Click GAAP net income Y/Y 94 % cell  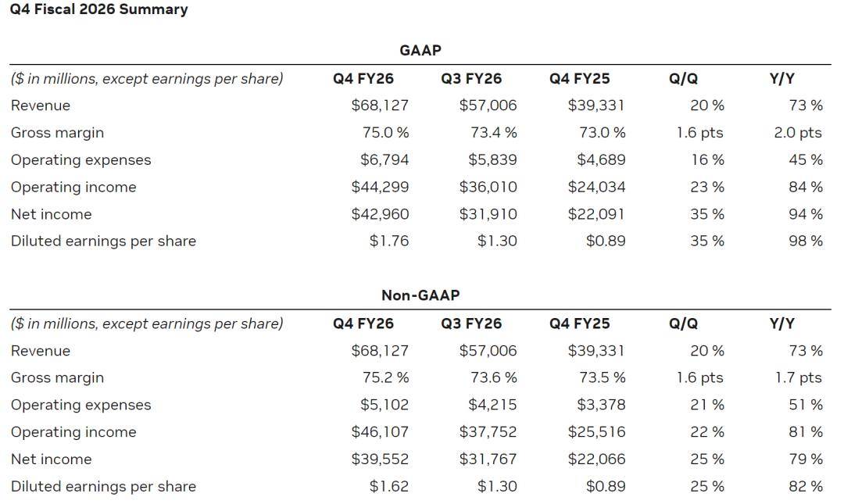click(x=805, y=214)
